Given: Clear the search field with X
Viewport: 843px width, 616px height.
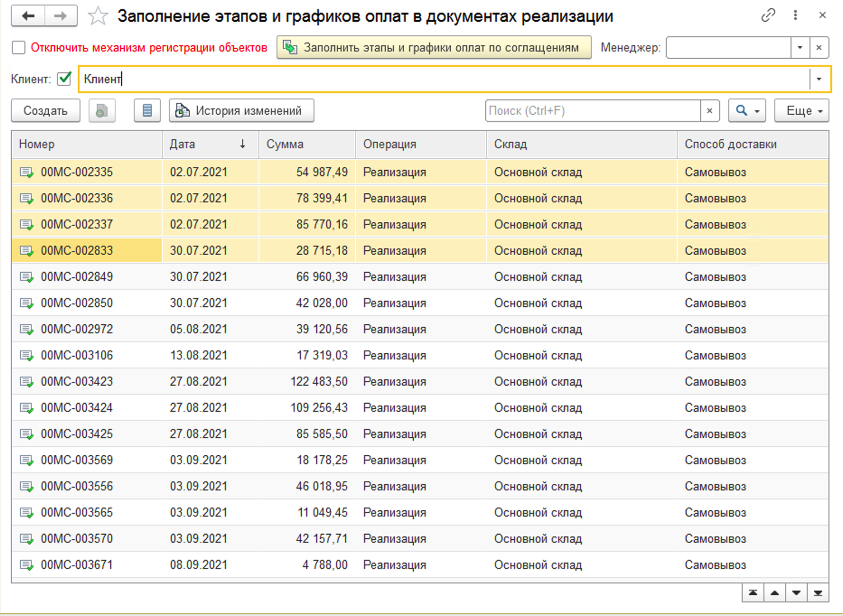Looking at the screenshot, I should coord(710,111).
